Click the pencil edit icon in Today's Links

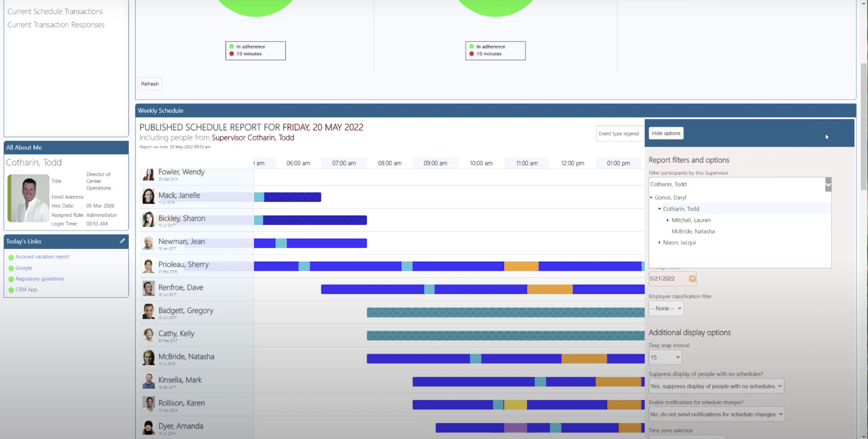click(122, 241)
